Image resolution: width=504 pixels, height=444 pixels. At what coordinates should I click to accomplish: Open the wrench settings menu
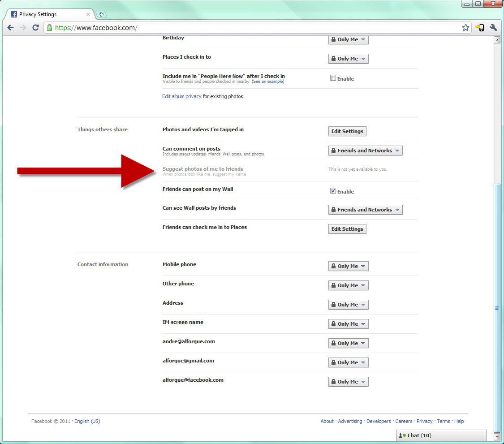[493, 28]
